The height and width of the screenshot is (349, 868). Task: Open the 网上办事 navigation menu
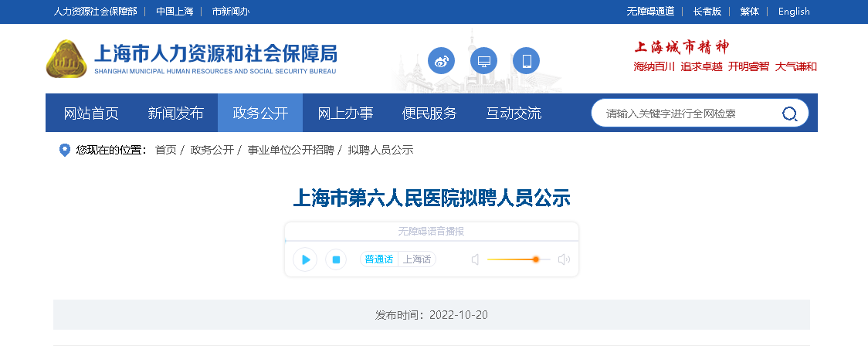click(345, 114)
